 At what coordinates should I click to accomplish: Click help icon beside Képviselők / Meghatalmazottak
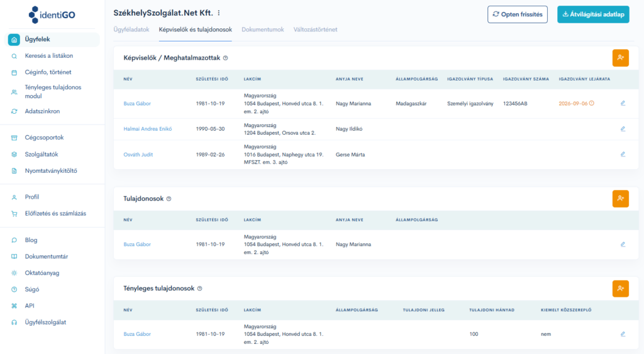pos(226,58)
